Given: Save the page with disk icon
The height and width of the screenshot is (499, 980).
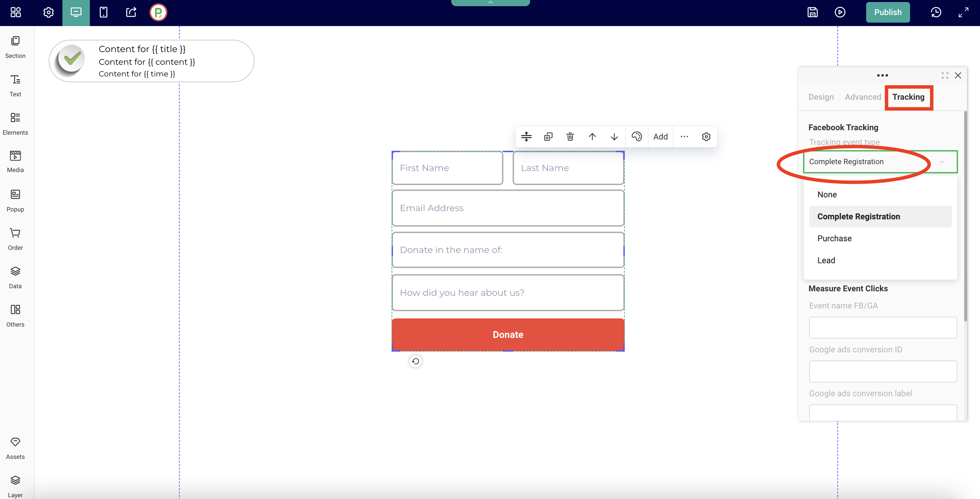Looking at the screenshot, I should click(x=812, y=13).
